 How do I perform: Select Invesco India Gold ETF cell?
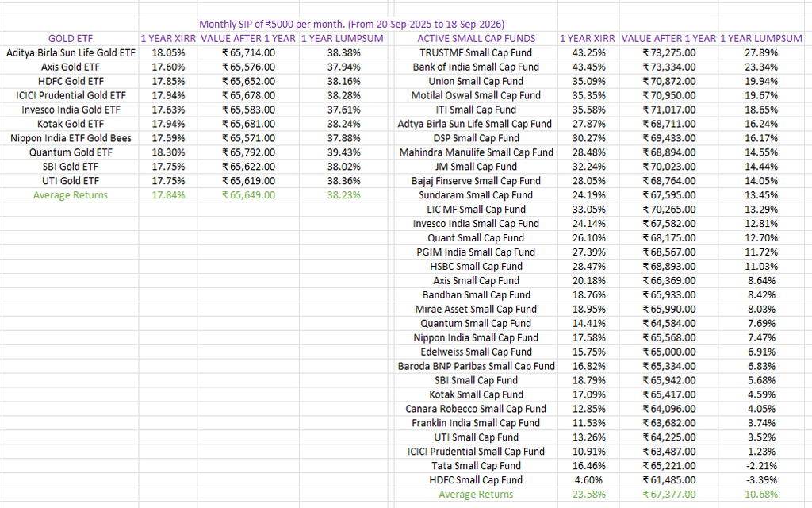point(71,110)
